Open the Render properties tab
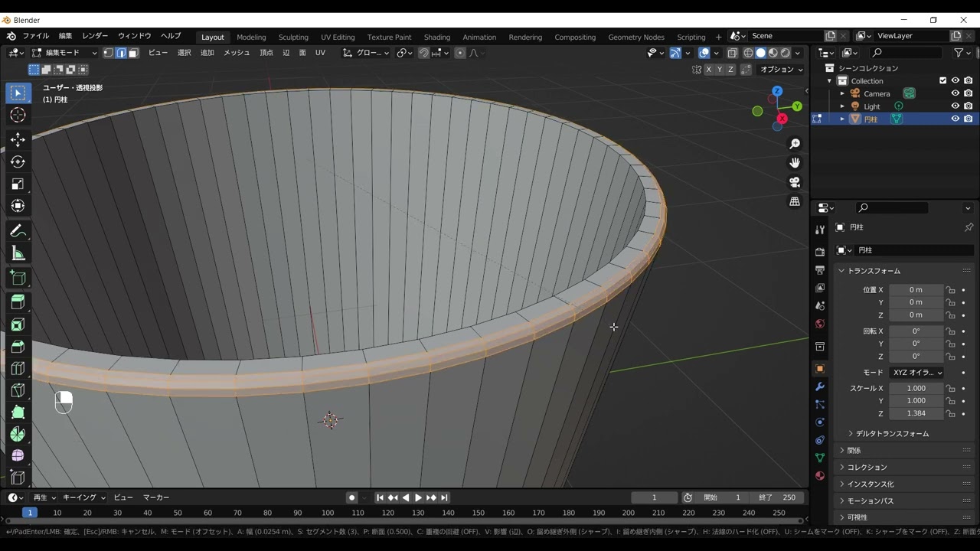The image size is (980, 551). click(820, 252)
